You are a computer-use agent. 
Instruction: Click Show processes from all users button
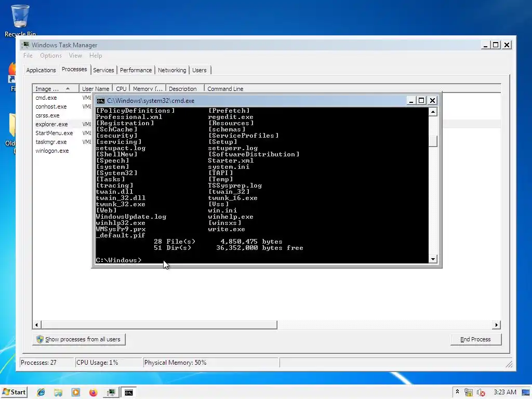click(79, 339)
